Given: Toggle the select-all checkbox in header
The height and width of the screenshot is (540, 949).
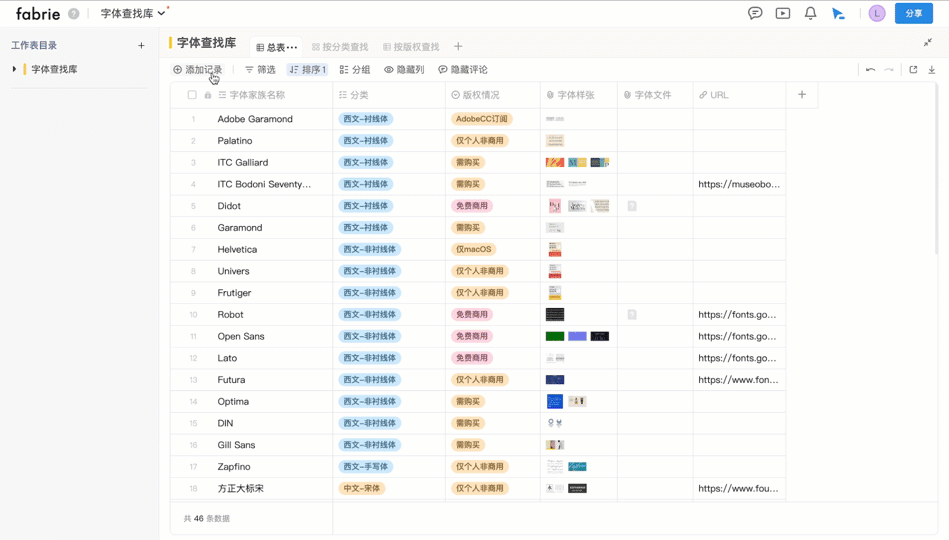Looking at the screenshot, I should pyautogui.click(x=192, y=95).
